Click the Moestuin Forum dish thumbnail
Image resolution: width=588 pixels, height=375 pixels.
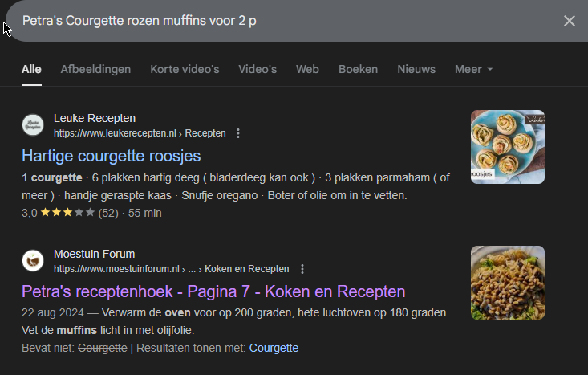tap(507, 283)
